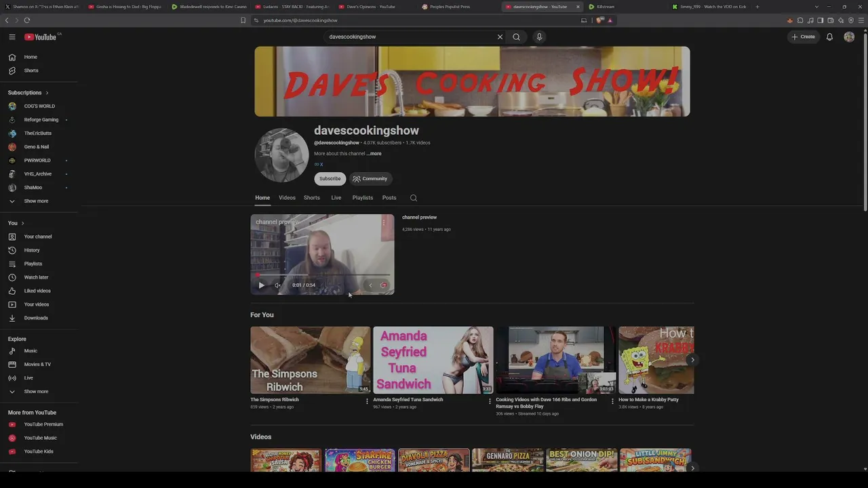The image size is (868, 488).
Task: Clear the search box with the X icon
Action: [500, 37]
